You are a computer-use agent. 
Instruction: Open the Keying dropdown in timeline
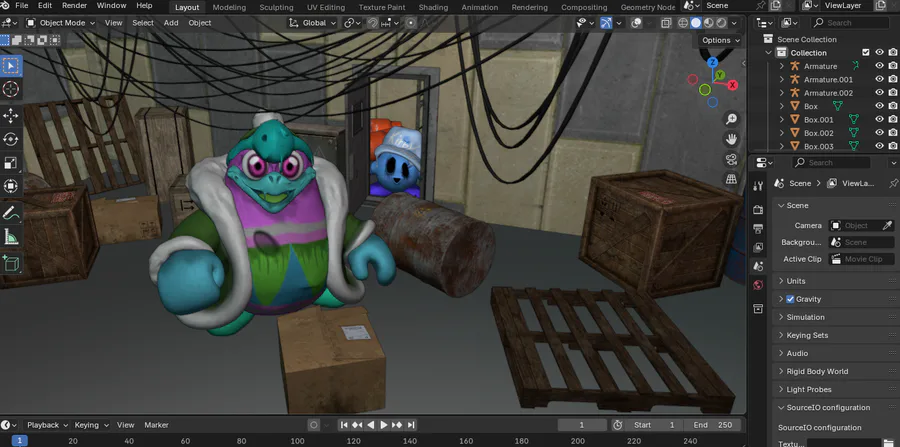[91, 425]
